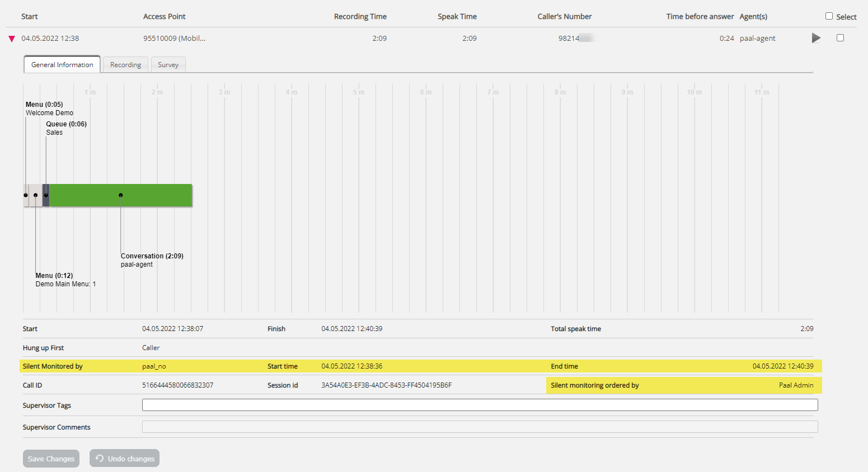Click the Undo changes button
The image size is (868, 472).
(125, 459)
